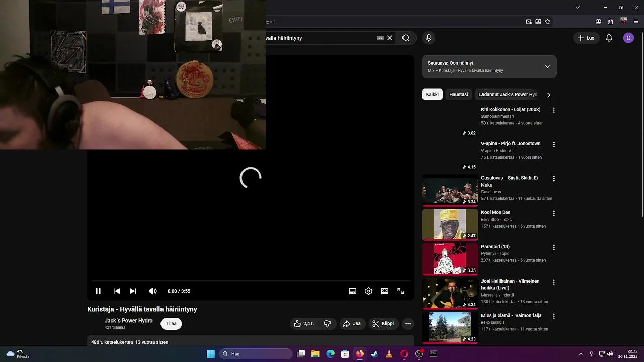Show hidden system tray icons
The height and width of the screenshot is (362, 644).
tap(581, 354)
